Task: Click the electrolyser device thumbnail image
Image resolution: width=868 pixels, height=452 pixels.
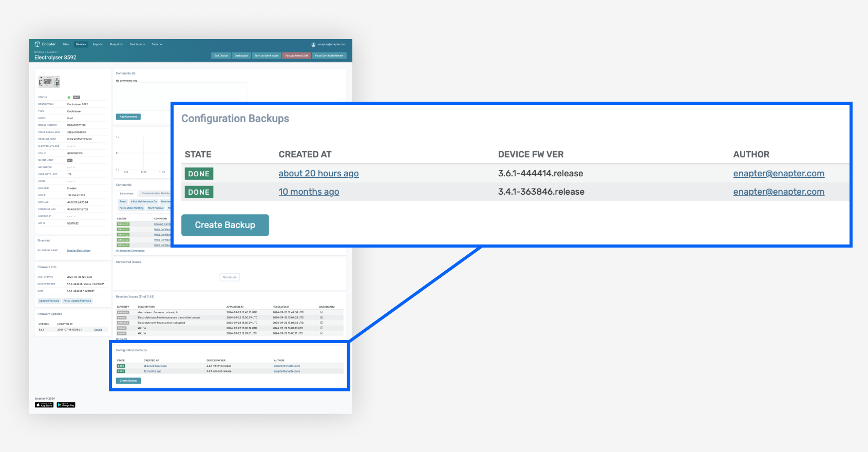Action: 49,82
